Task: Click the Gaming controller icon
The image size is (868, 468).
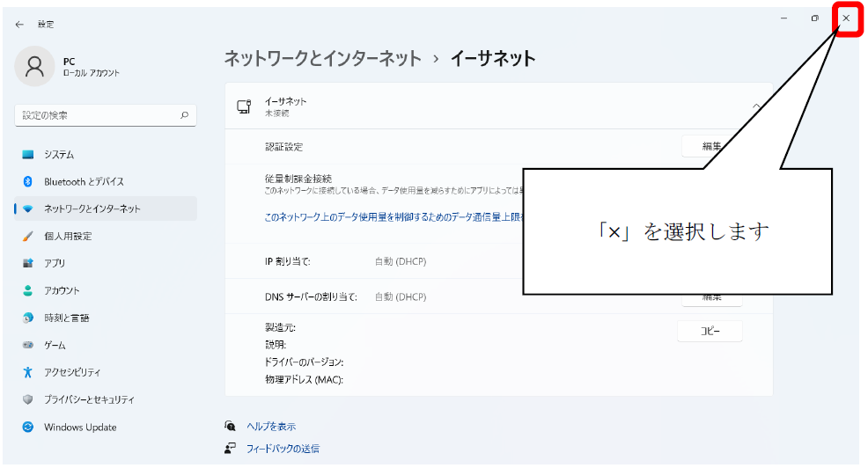Action: 28,346
